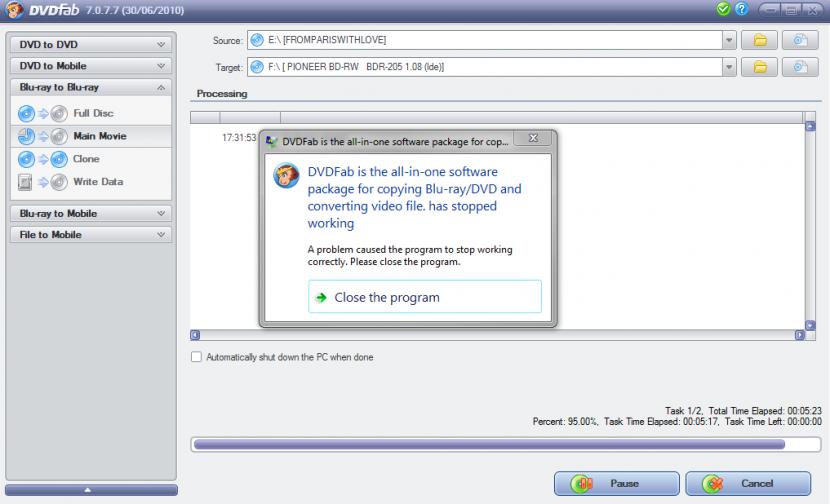This screenshot has height=504, width=830.
Task: Click the Cancel button's red X icon
Action: [713, 483]
